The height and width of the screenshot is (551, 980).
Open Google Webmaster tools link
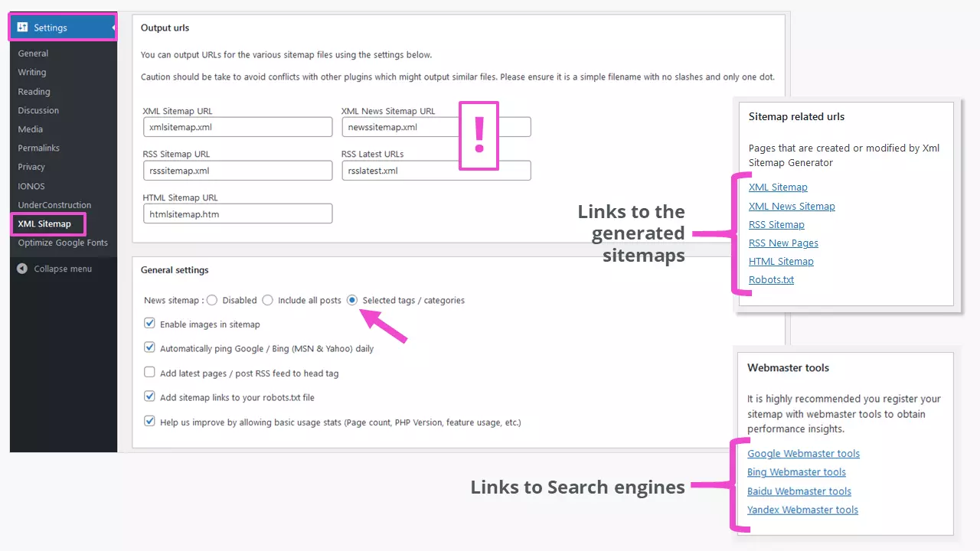click(803, 454)
